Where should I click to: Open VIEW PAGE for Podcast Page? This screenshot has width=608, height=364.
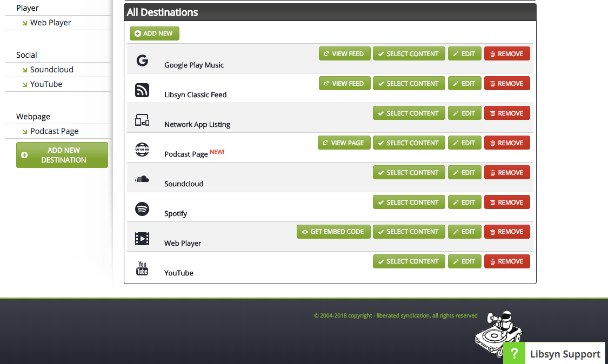(344, 143)
